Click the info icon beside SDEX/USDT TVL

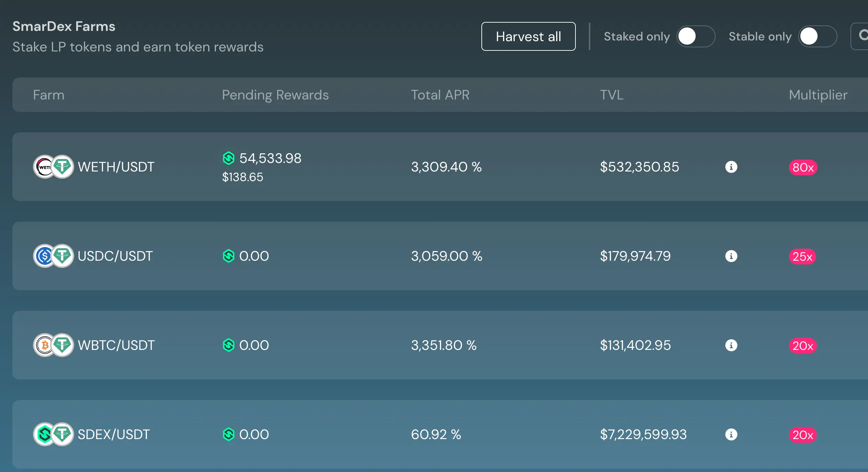click(731, 435)
